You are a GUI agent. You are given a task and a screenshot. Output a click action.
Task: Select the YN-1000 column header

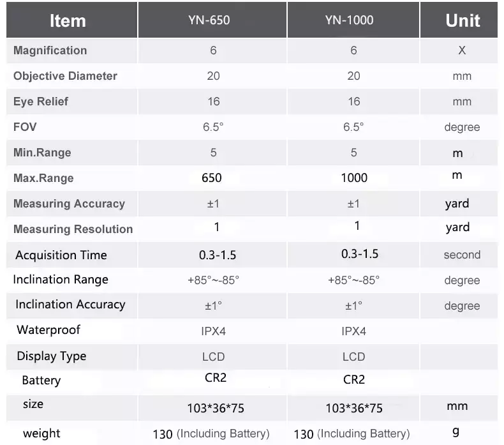(349, 20)
